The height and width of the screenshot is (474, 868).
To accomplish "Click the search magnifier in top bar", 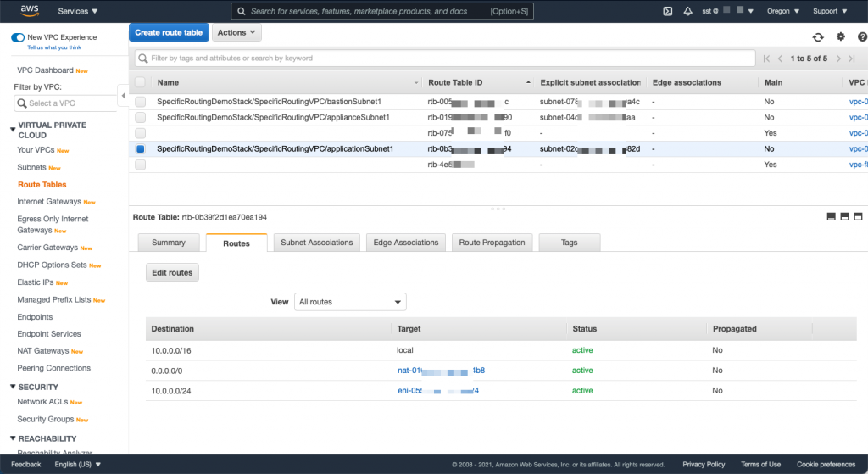I will tap(242, 11).
